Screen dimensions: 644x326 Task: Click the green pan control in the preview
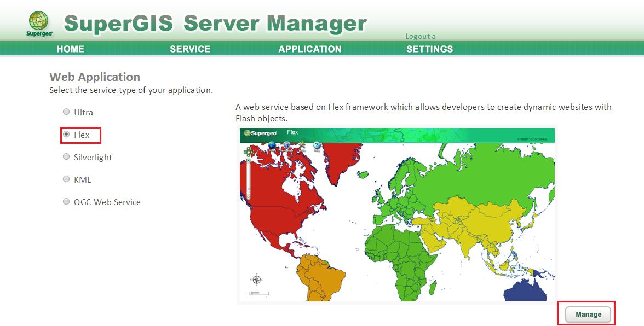(x=248, y=153)
